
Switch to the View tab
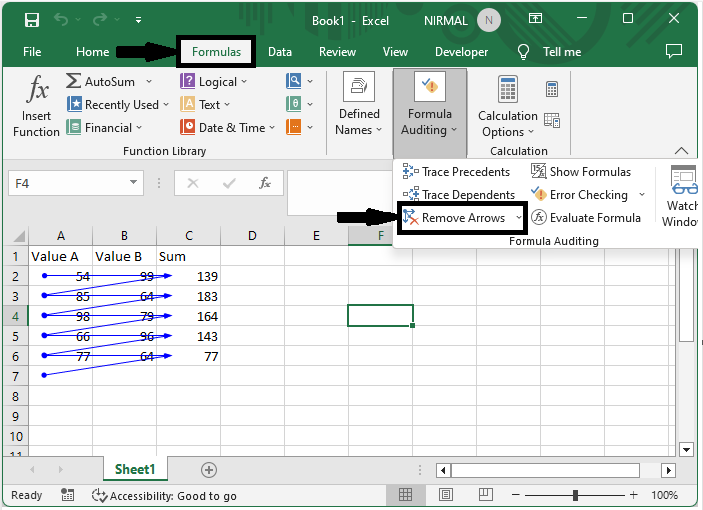[x=395, y=52]
